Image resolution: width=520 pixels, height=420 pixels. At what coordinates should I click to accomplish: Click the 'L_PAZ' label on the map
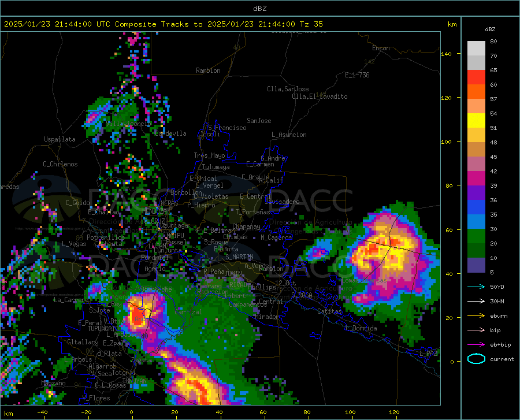click(429, 354)
